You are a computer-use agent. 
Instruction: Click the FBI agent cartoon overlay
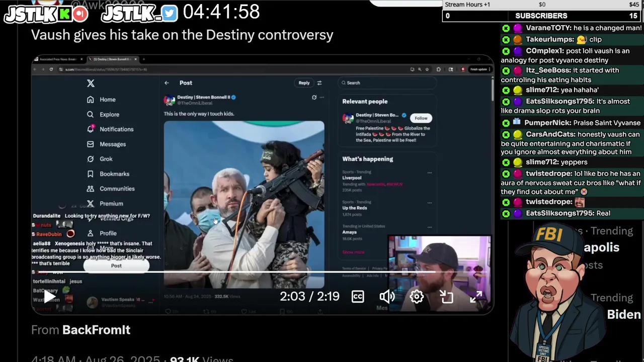click(557, 293)
